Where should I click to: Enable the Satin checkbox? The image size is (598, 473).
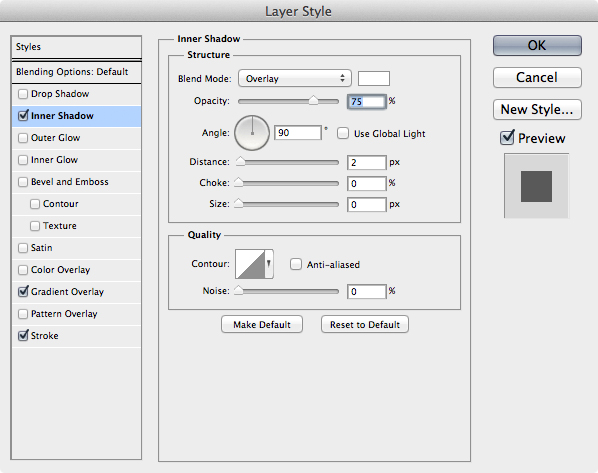[x=23, y=248]
